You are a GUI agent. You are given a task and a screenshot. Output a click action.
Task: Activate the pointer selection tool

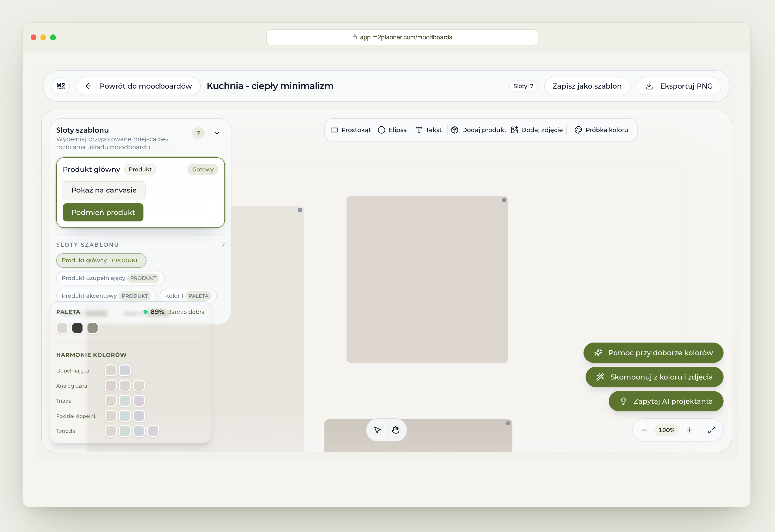[377, 430]
